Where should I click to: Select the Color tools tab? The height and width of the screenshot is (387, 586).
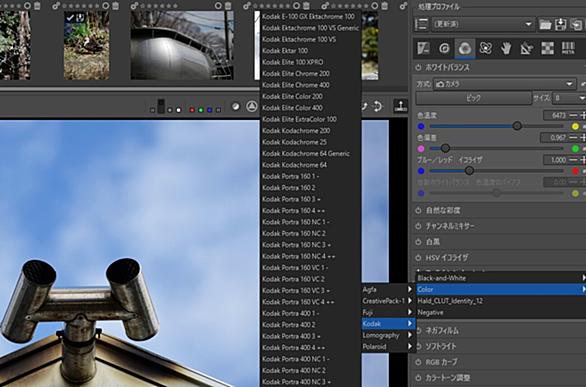pyautogui.click(x=465, y=48)
